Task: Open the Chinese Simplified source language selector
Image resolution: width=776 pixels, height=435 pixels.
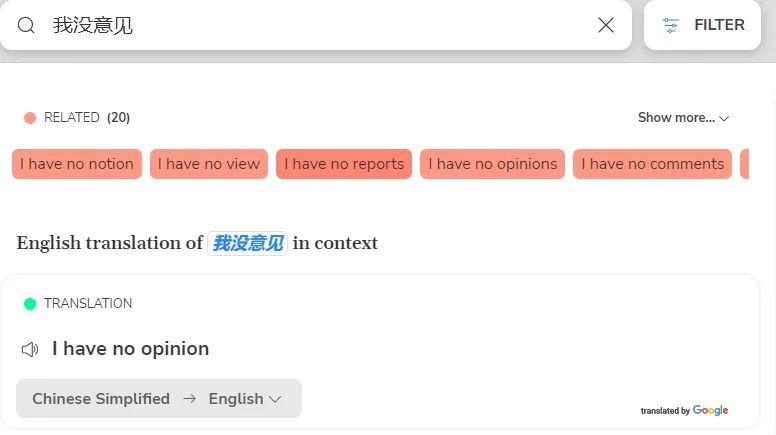Action: pyautogui.click(x=101, y=399)
